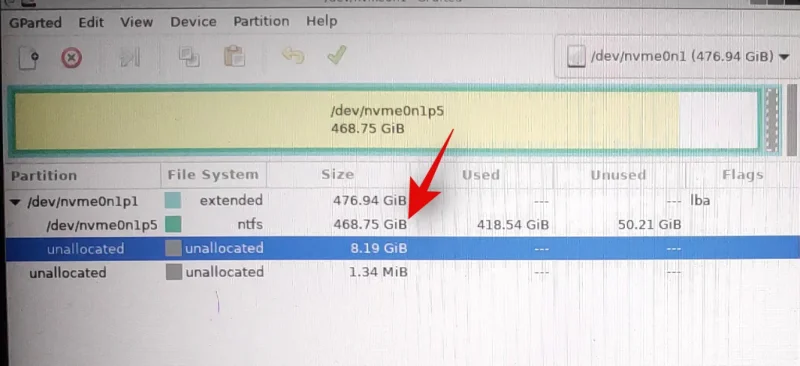Click the extended file system label
The width and height of the screenshot is (800, 366).
[x=231, y=200]
